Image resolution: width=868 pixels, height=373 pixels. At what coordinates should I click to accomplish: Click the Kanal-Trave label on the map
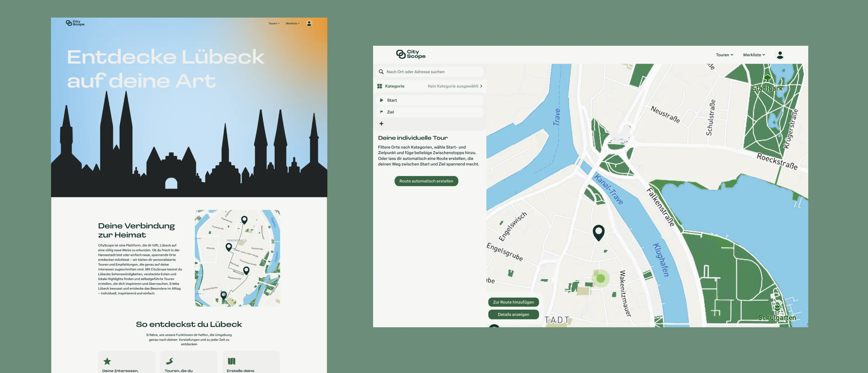tap(608, 189)
